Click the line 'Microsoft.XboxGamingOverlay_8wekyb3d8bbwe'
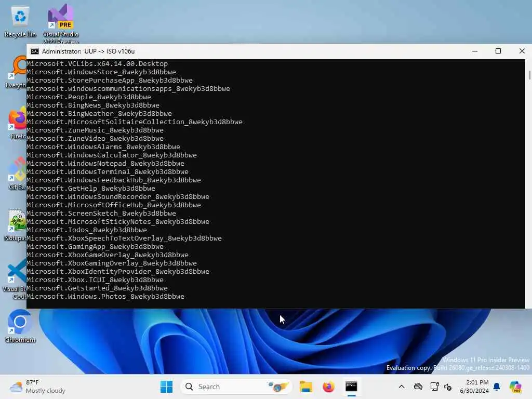The width and height of the screenshot is (532, 399). [x=112, y=263]
